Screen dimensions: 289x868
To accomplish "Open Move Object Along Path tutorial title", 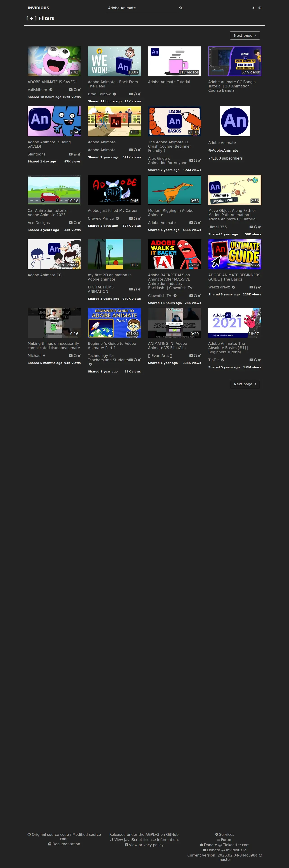I will [232, 215].
